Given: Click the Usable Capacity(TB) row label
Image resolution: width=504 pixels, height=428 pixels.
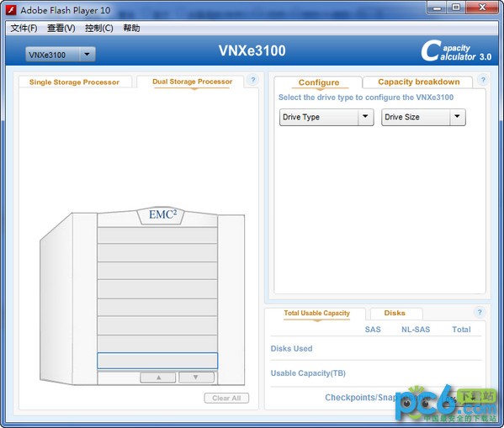Looking at the screenshot, I should tap(308, 373).
